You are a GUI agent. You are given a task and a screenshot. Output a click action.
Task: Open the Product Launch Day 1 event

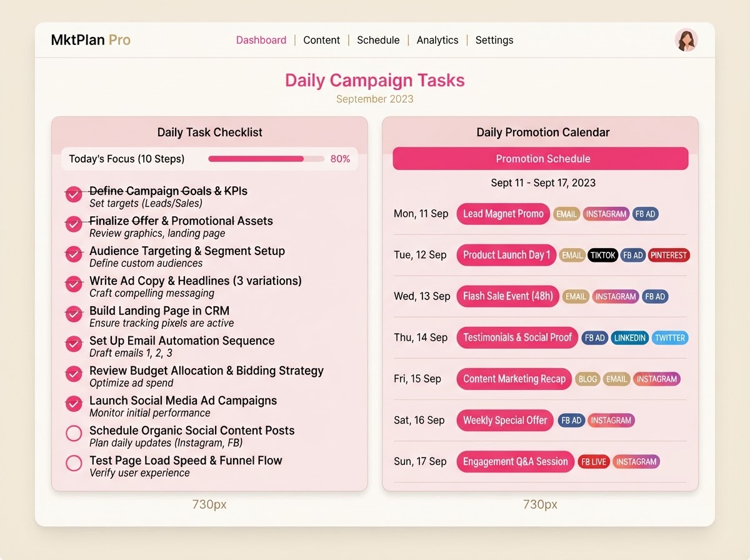coord(506,255)
